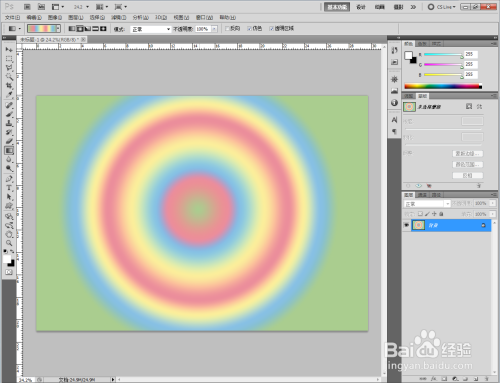
Task: Launch Bridge from the application bar
Action: click(27, 7)
